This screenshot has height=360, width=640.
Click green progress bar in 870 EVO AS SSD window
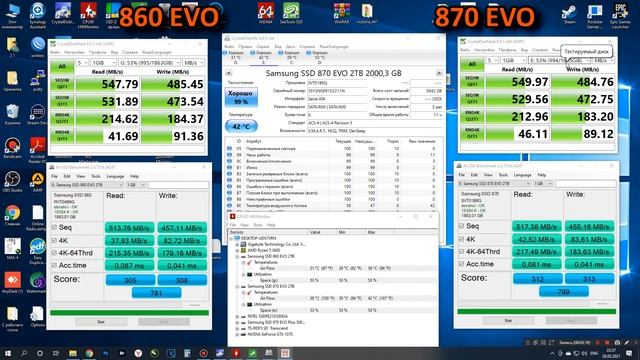pyautogui.click(x=536, y=311)
